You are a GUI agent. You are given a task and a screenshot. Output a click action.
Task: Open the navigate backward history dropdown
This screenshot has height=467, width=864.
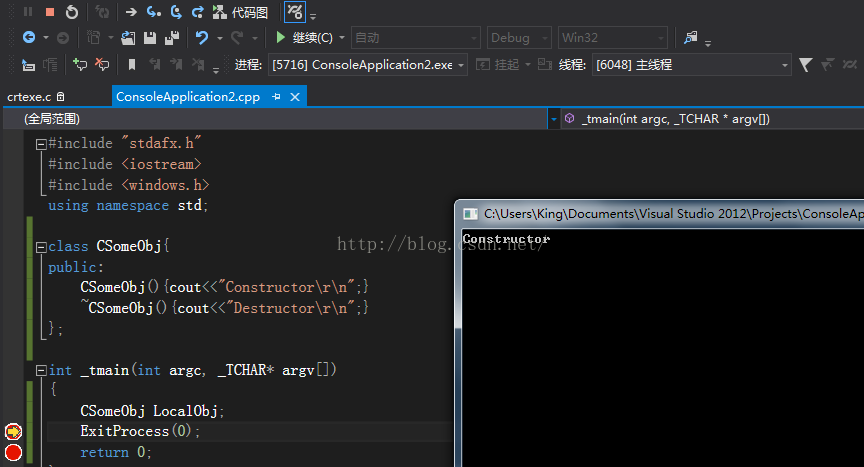coord(46,37)
